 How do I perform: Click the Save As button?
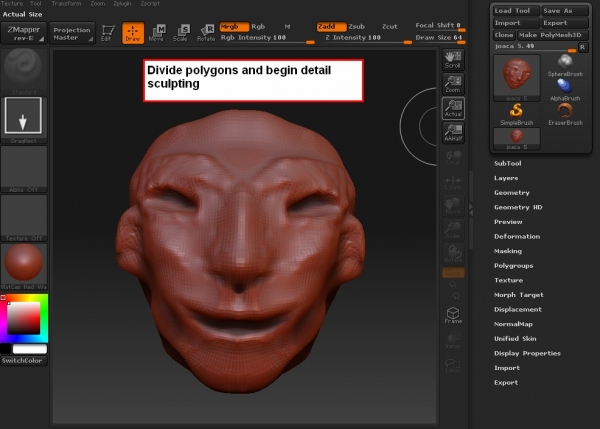click(x=564, y=11)
